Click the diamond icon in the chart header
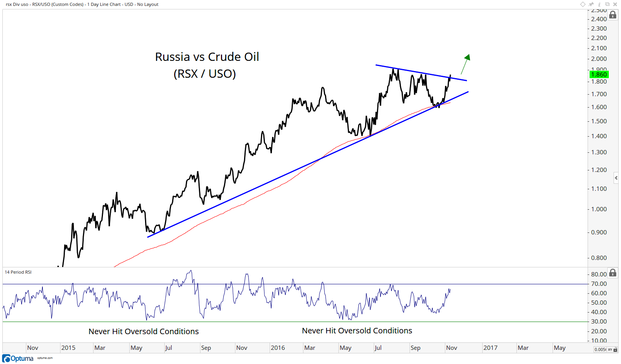The width and height of the screenshot is (621, 364). pyautogui.click(x=583, y=4)
